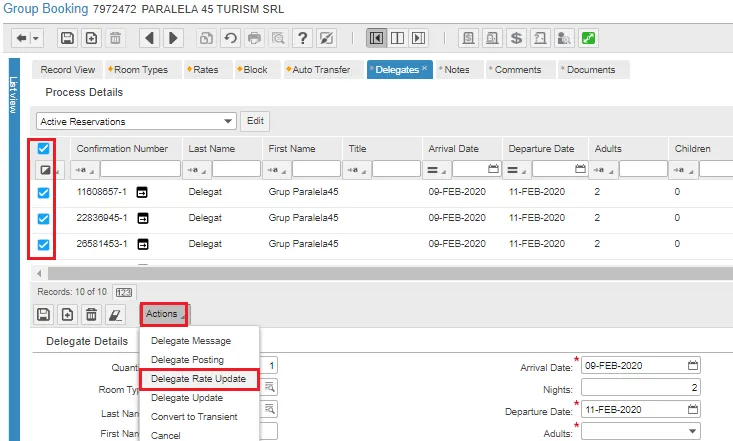The image size is (733, 441).
Task: Click the printer icon
Action: pos(254,38)
